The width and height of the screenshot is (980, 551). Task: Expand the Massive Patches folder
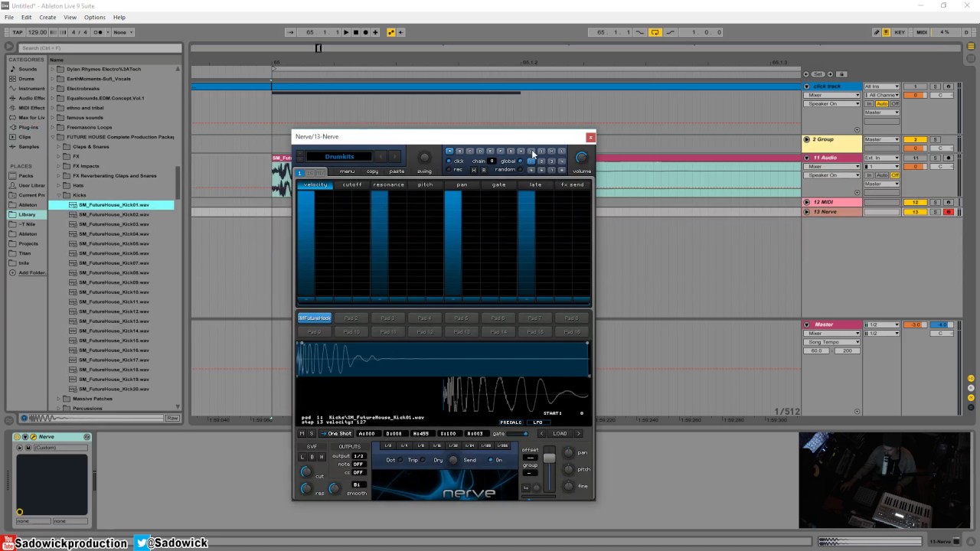coord(59,399)
